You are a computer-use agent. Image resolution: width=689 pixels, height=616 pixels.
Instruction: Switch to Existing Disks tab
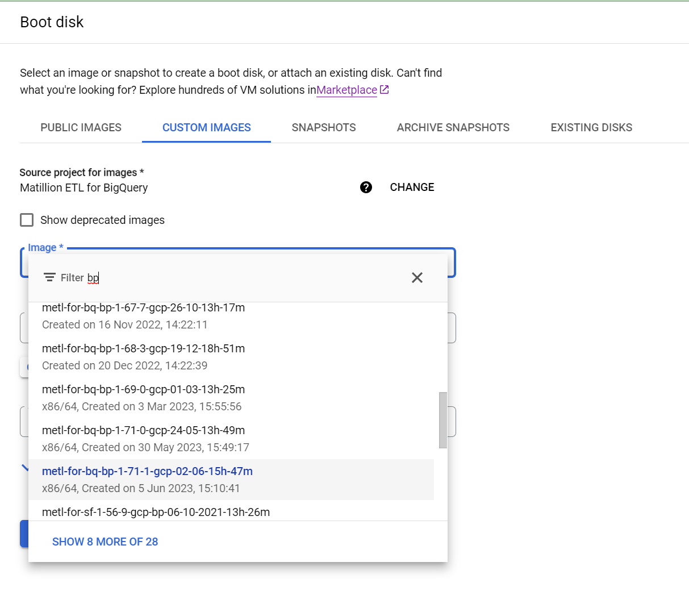click(591, 127)
